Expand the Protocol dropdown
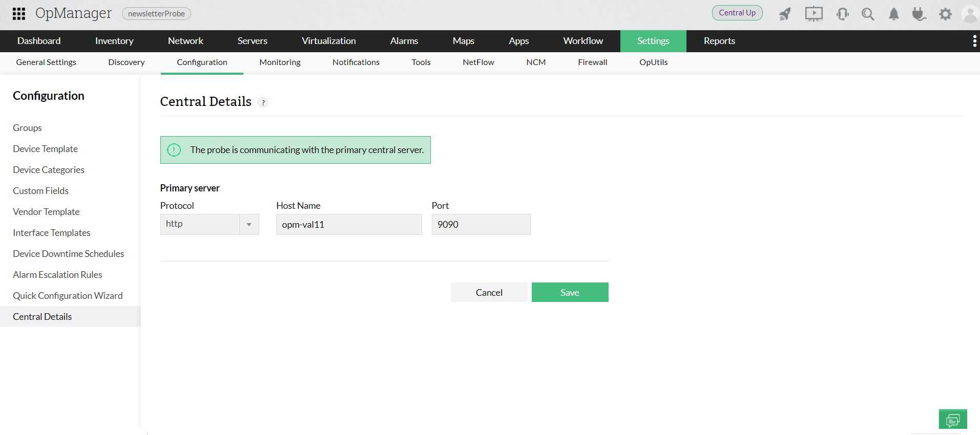Image resolution: width=980 pixels, height=435 pixels. (x=249, y=225)
